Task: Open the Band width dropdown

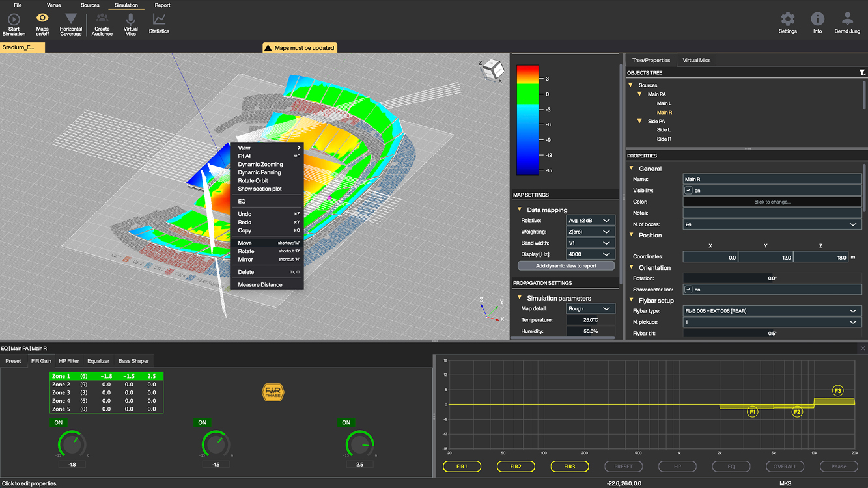Action: (x=590, y=243)
